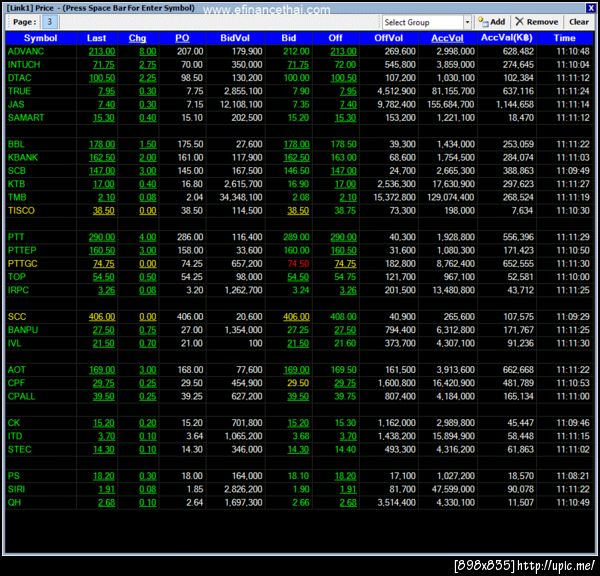Select the INTUCH symbol
Viewport: 600px width, 576px height.
click(24, 65)
